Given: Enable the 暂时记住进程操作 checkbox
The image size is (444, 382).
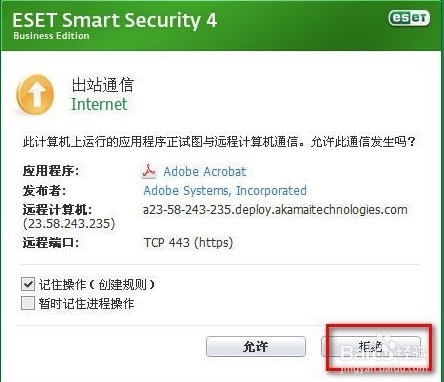Looking at the screenshot, I should [x=28, y=303].
